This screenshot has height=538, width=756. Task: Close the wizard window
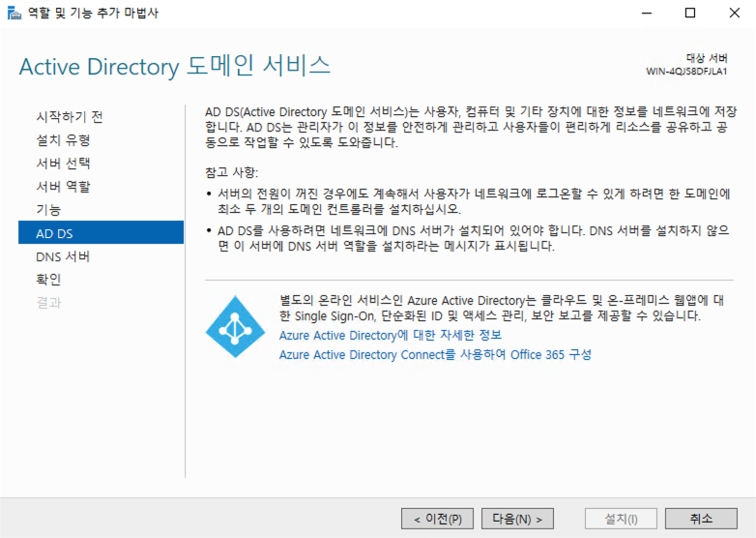[x=735, y=13]
